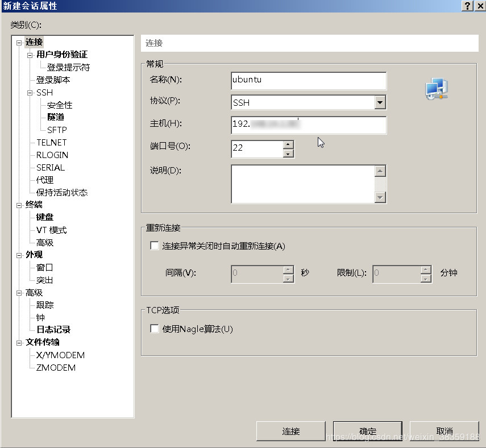Select SFTP under SSH
This screenshot has height=448, width=486.
click(x=57, y=130)
